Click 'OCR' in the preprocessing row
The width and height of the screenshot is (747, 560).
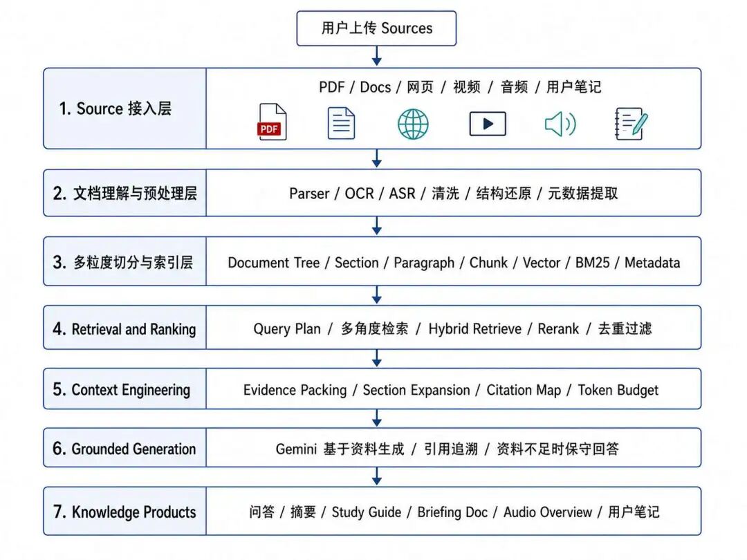(359, 194)
